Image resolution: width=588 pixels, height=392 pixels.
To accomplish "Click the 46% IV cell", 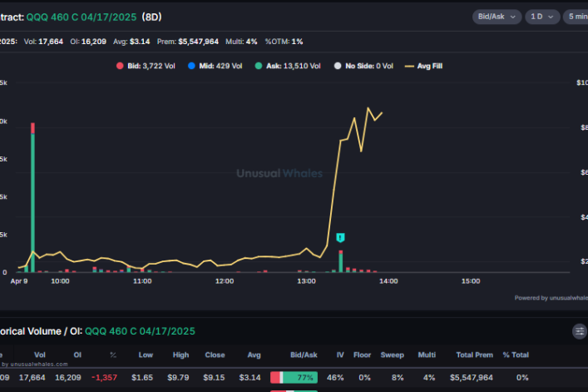I will [x=335, y=378].
